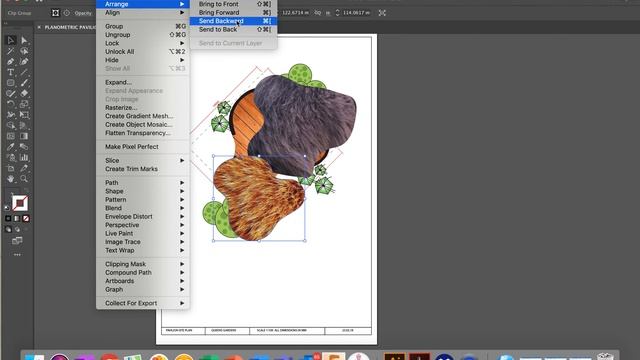Image resolution: width=640 pixels, height=360 pixels.
Task: Click the height field showing 114.0617 m
Action: coord(356,13)
